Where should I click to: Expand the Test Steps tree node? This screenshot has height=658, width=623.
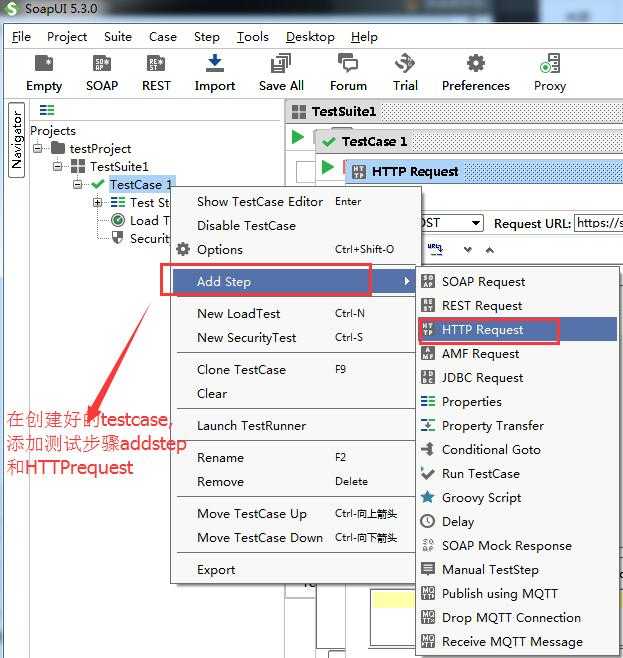click(x=97, y=203)
